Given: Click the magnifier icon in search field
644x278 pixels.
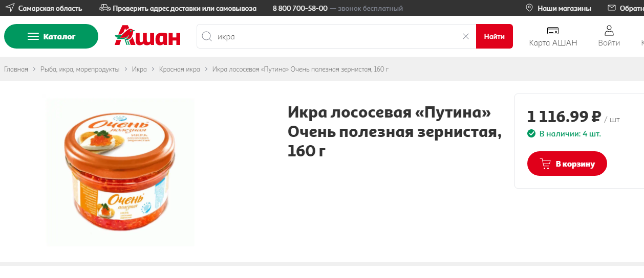Looking at the screenshot, I should (x=207, y=36).
